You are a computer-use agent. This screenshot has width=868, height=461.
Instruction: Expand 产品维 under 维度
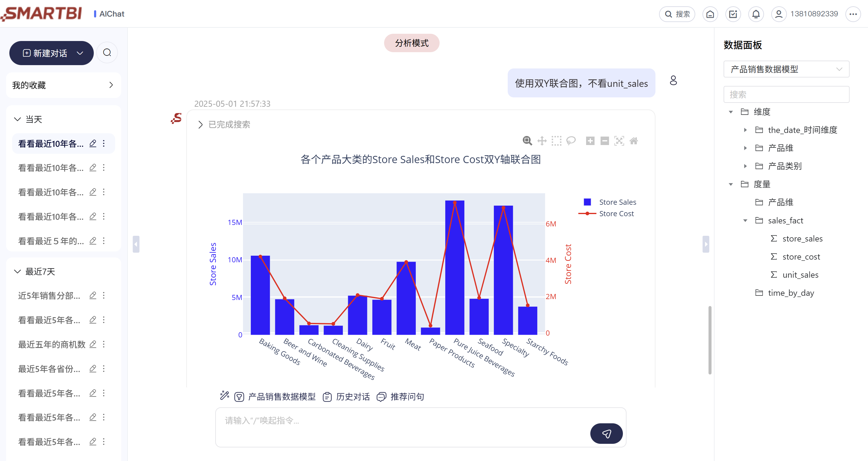[x=745, y=148]
